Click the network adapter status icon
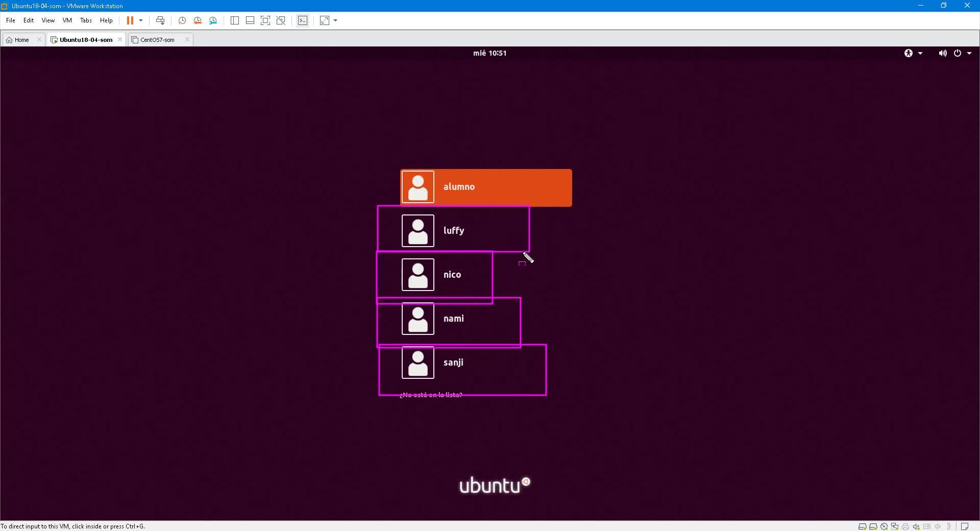Viewport: 980px width, 531px height. pos(894,526)
